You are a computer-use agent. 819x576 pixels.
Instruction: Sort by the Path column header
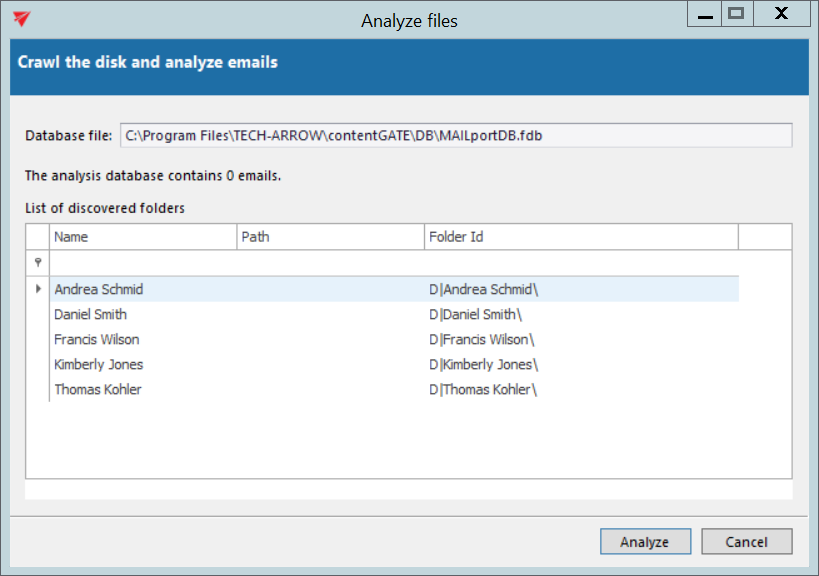[x=330, y=237]
